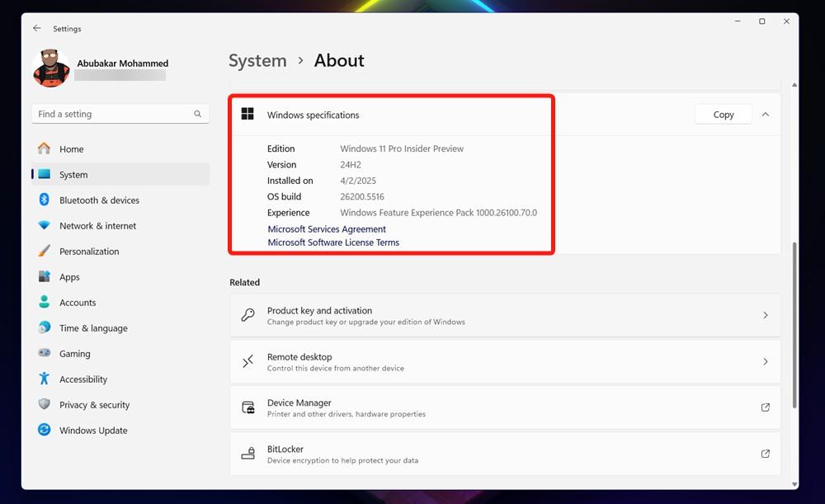Maximize the Settings window
The image size is (825, 504).
click(x=761, y=21)
